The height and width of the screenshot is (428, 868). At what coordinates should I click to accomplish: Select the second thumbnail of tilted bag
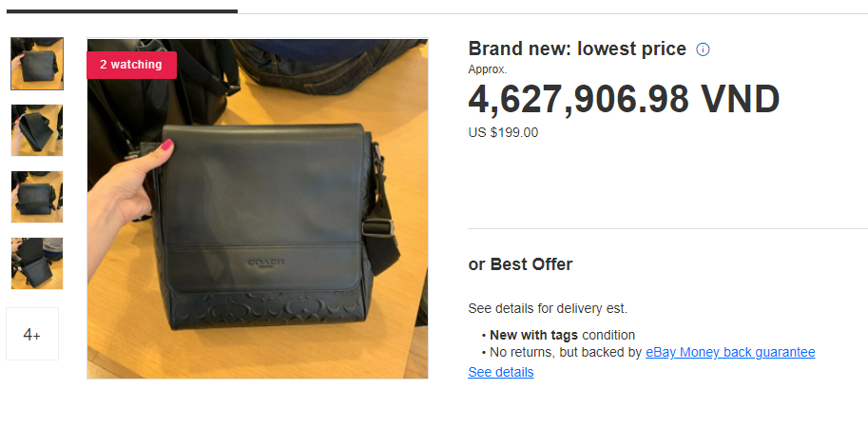point(37,130)
